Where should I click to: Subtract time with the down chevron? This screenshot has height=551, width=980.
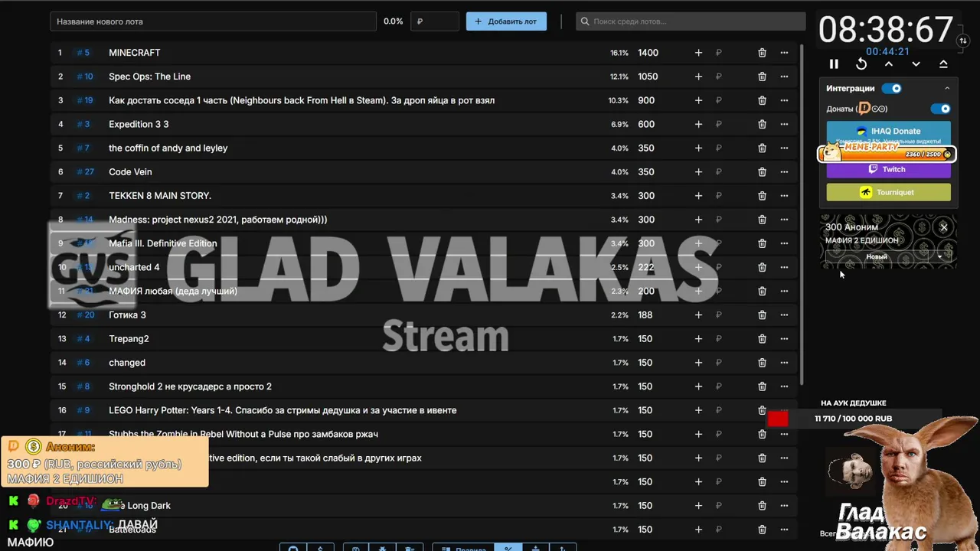click(916, 64)
